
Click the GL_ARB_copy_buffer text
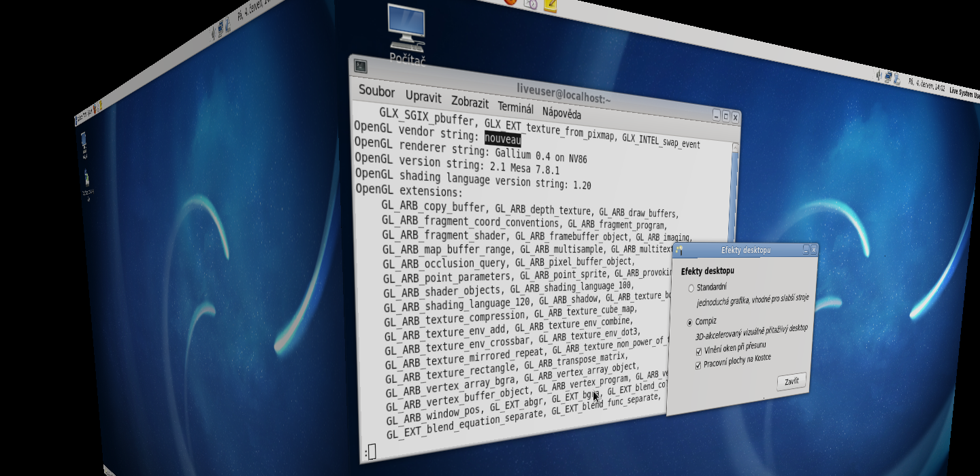click(x=434, y=207)
